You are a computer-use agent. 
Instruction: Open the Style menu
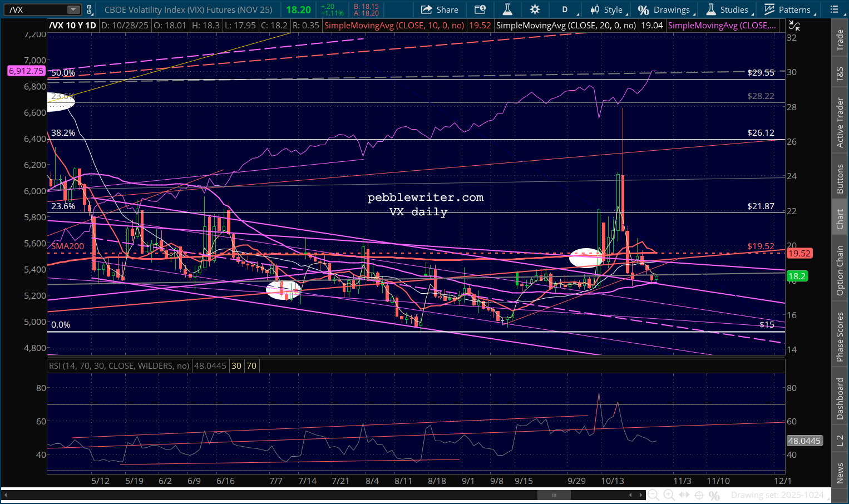click(608, 9)
